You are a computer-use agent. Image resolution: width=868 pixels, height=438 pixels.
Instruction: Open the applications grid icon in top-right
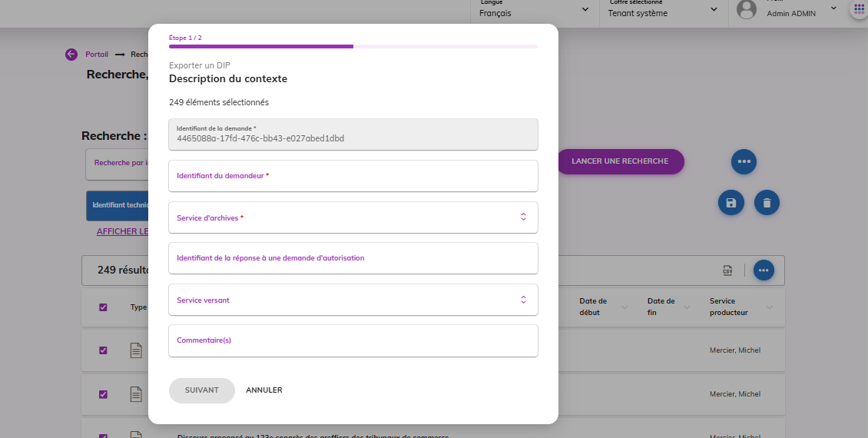pyautogui.click(x=858, y=10)
